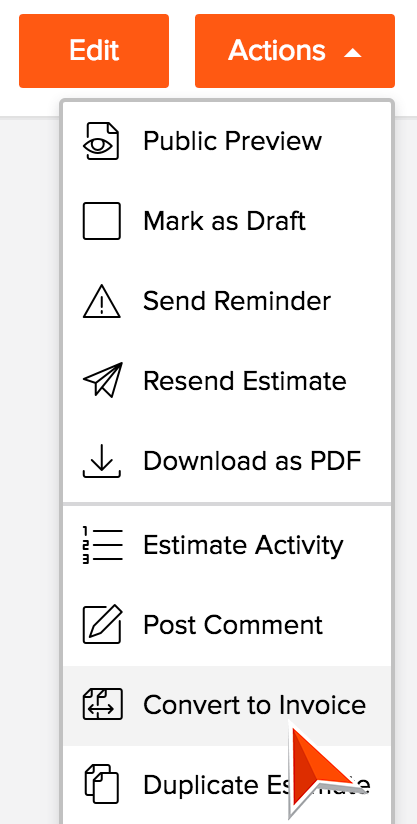Open the Edit button
The height and width of the screenshot is (824, 417).
coord(94,51)
